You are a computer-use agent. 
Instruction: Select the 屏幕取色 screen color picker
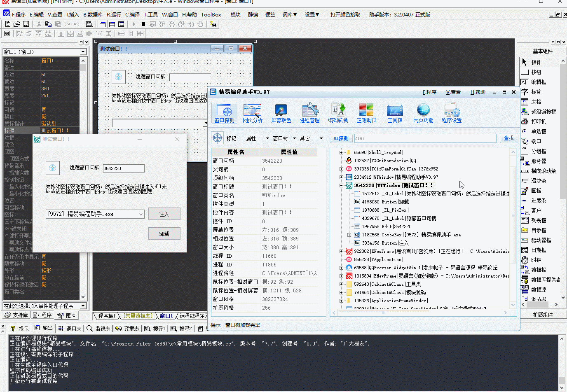click(281, 113)
